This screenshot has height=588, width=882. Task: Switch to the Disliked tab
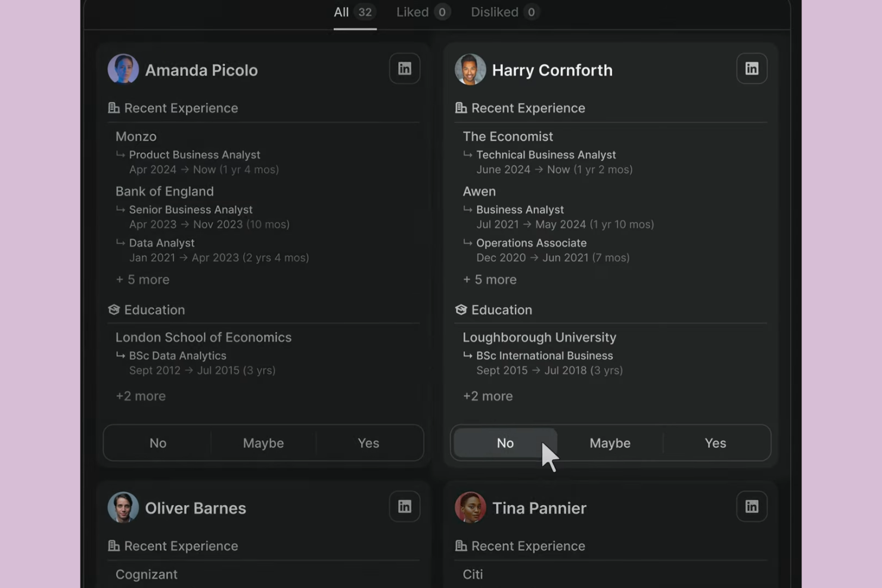pos(505,12)
